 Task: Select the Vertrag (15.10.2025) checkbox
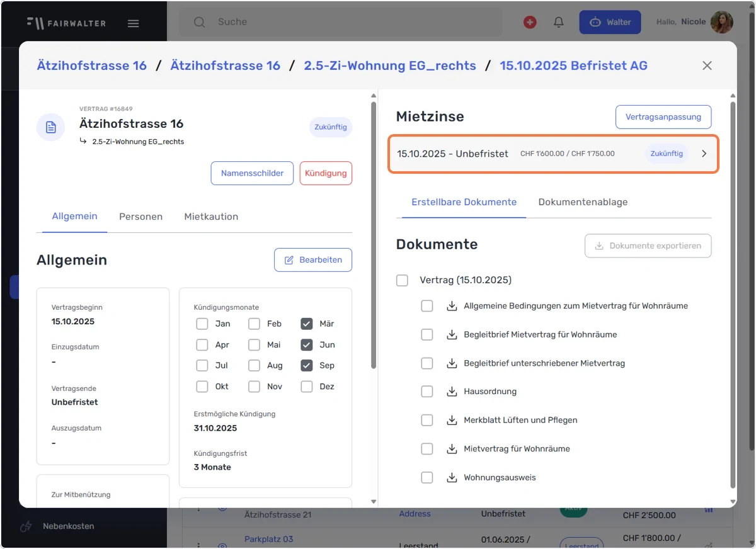(x=402, y=280)
